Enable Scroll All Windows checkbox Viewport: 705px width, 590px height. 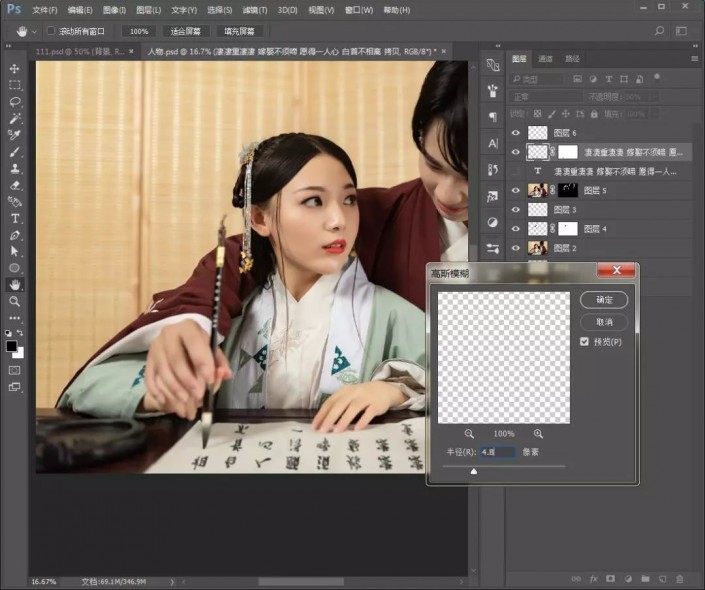(x=51, y=31)
